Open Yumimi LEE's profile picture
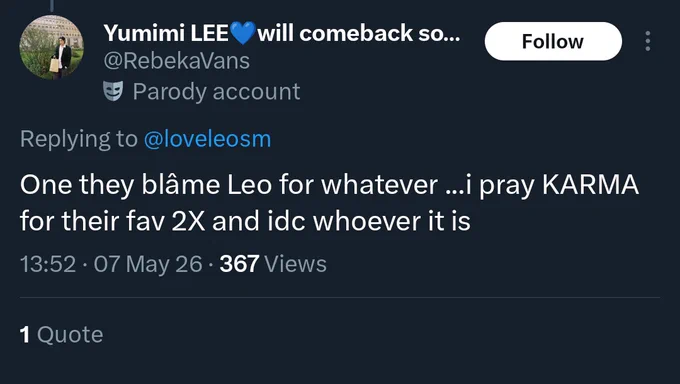The image size is (680, 384). coord(52,47)
